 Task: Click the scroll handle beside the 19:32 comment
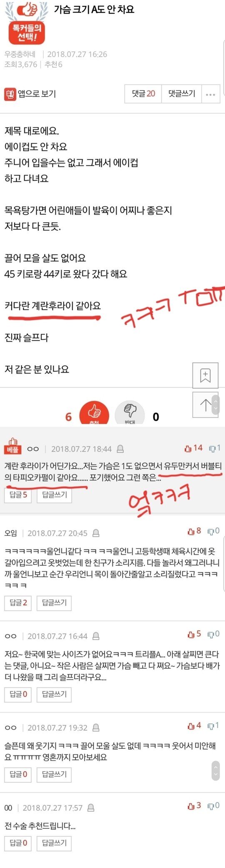[x=215, y=771]
